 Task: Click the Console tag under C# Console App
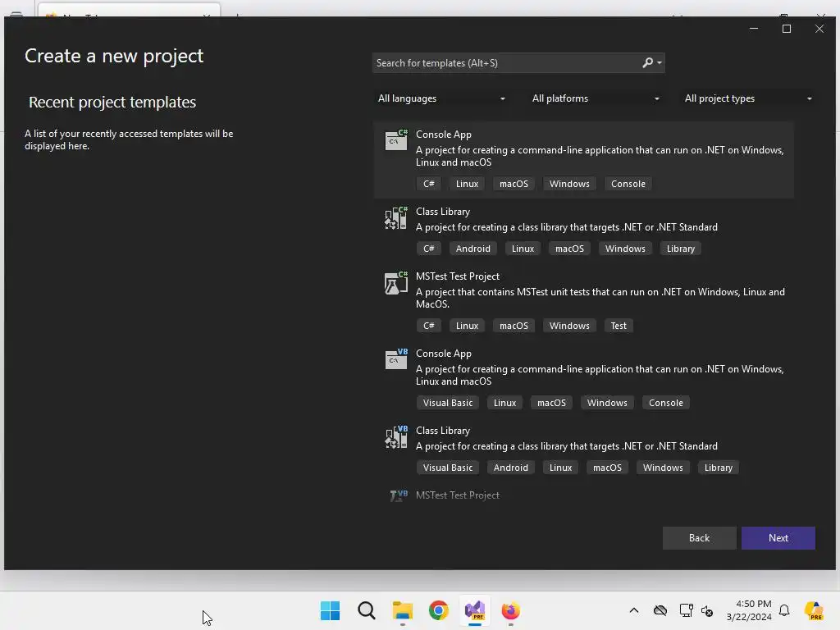point(628,184)
